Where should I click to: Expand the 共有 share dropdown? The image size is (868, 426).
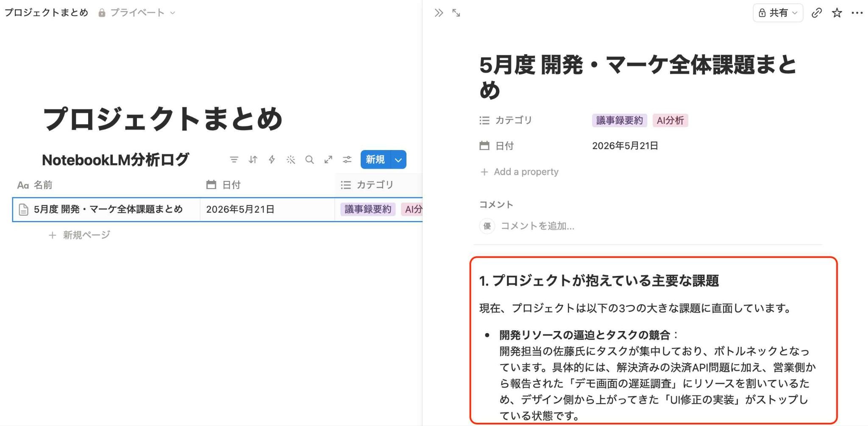[x=778, y=13]
